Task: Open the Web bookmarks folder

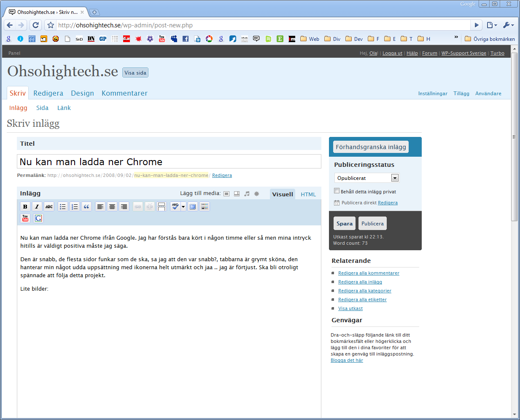Action: click(x=310, y=39)
